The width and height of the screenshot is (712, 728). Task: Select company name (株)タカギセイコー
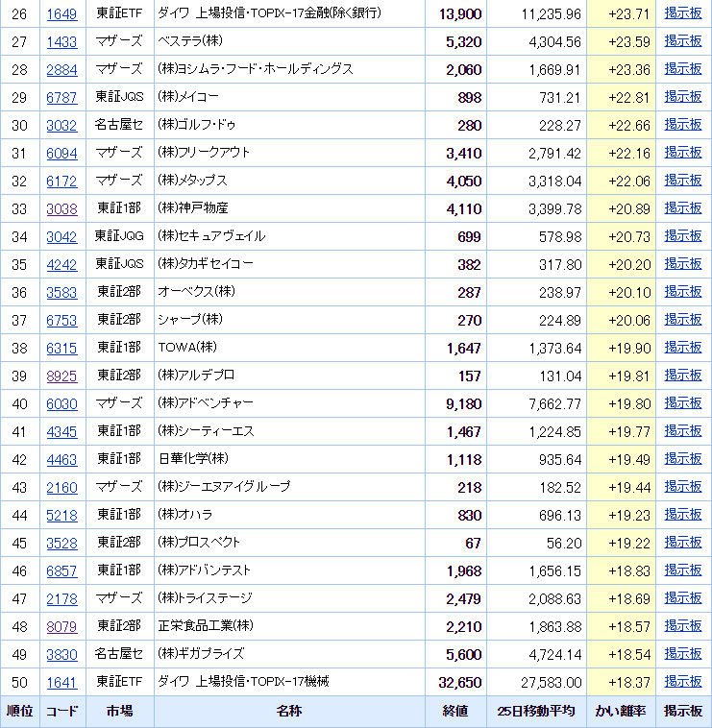pyautogui.click(x=206, y=264)
